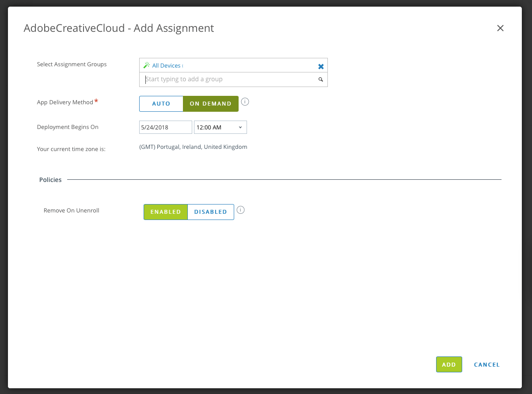Open info icon beside App Delivery Method

(x=245, y=102)
